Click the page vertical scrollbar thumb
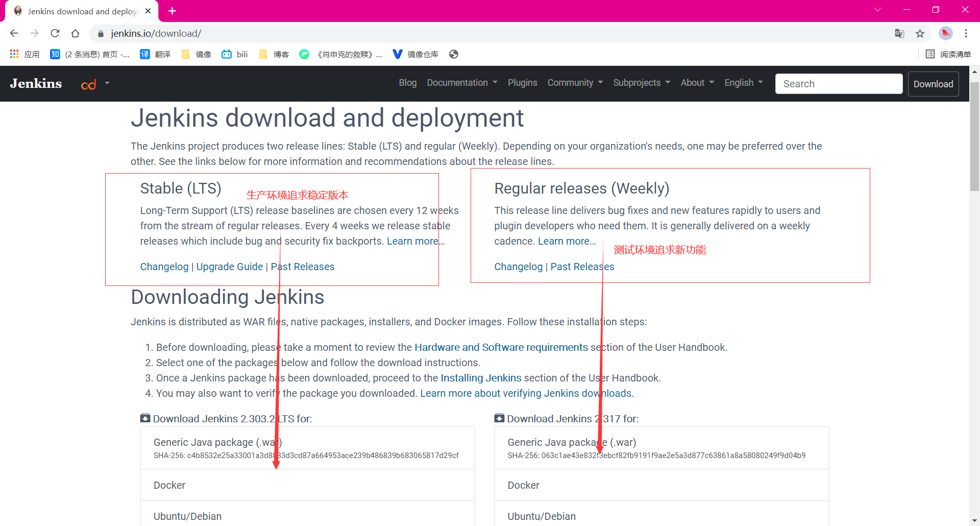Screen dimensions: 980x526 click(974, 136)
